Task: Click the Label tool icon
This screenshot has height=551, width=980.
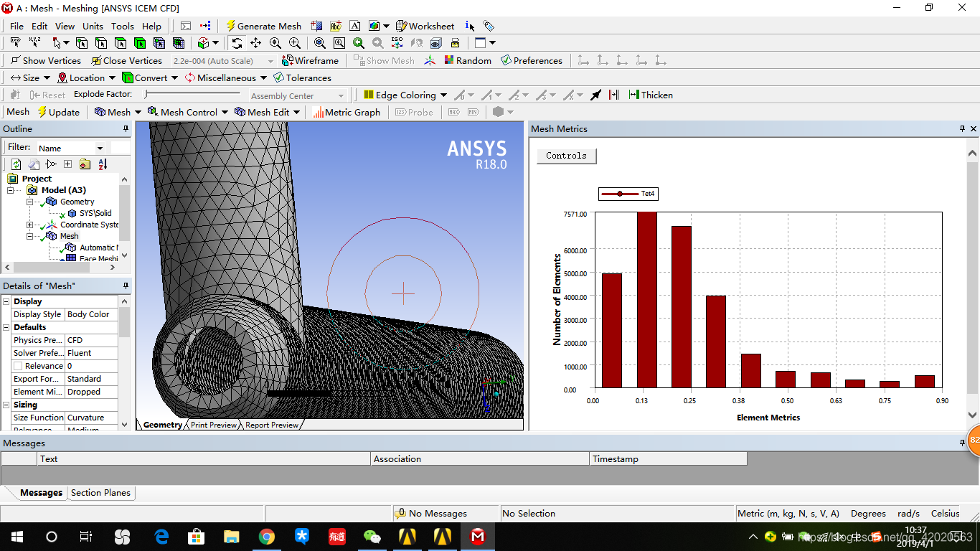Action: 15,43
